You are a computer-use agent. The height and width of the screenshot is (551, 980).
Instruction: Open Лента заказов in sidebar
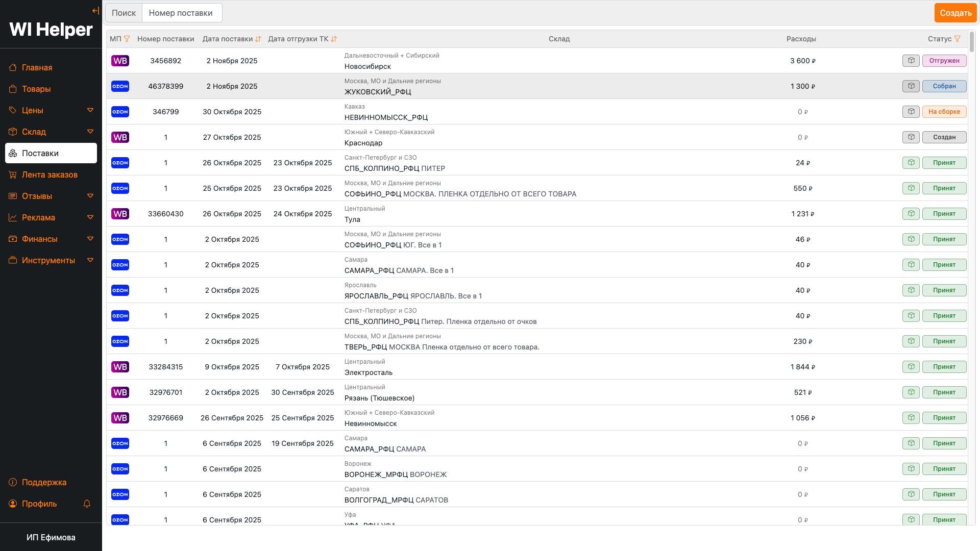click(x=50, y=174)
